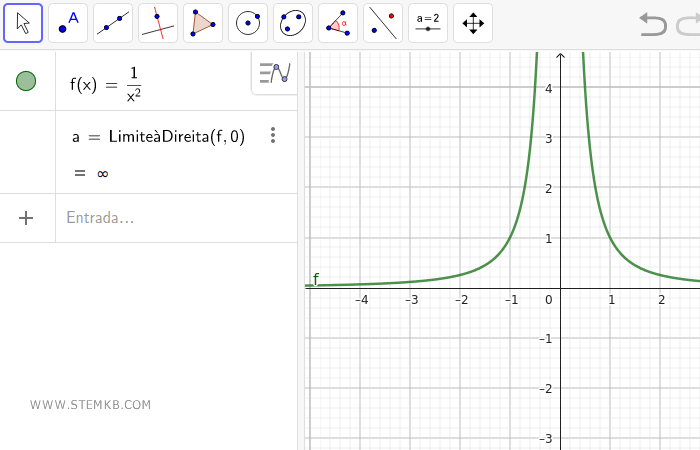Screen dimensions: 700x450
Task: Select the Perpendicular Line tool
Action: point(158,23)
